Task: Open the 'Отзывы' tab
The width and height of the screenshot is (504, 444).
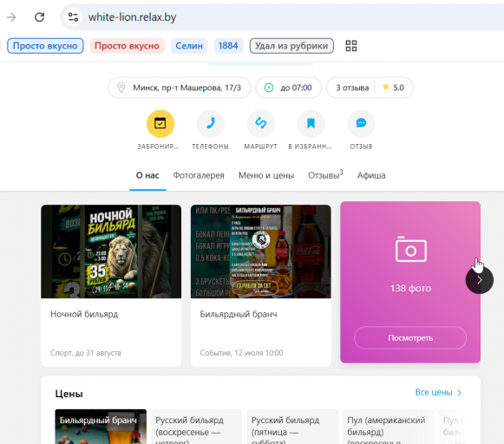Action: coord(325,175)
